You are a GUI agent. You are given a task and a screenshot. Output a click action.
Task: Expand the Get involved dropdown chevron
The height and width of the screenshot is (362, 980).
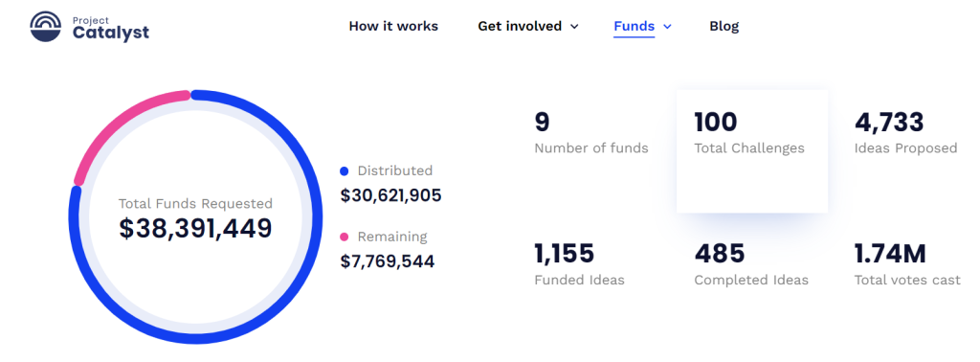point(575,26)
